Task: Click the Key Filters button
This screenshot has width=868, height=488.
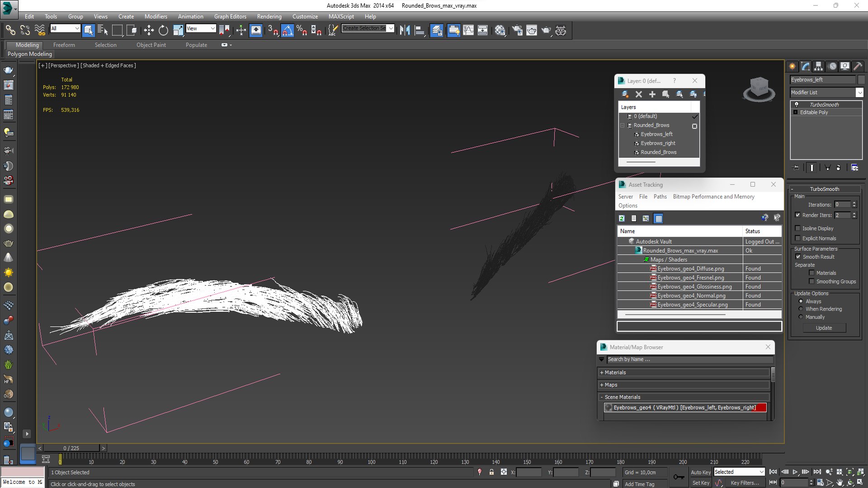Action: pyautogui.click(x=745, y=483)
